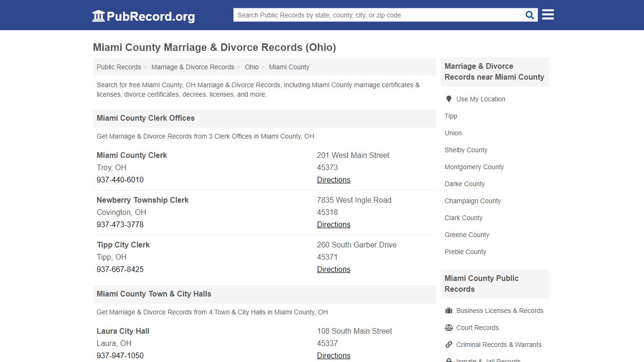
Task: Click the PubRecord.org site title
Action: (151, 16)
